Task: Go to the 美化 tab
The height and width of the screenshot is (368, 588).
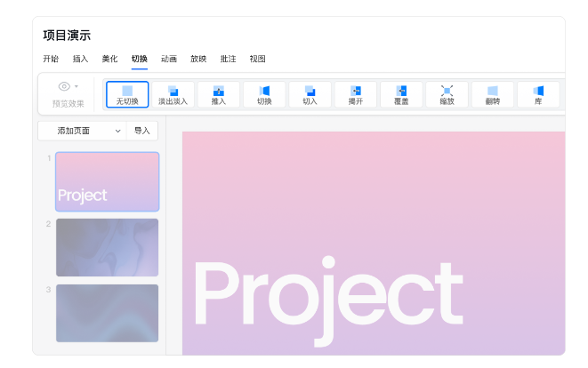Action: point(109,60)
